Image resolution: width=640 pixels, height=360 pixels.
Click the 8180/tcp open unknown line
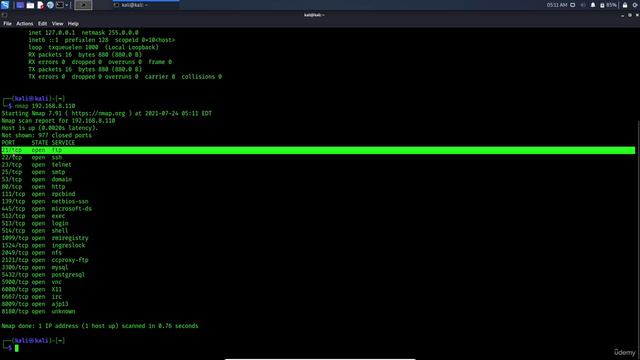click(38, 312)
